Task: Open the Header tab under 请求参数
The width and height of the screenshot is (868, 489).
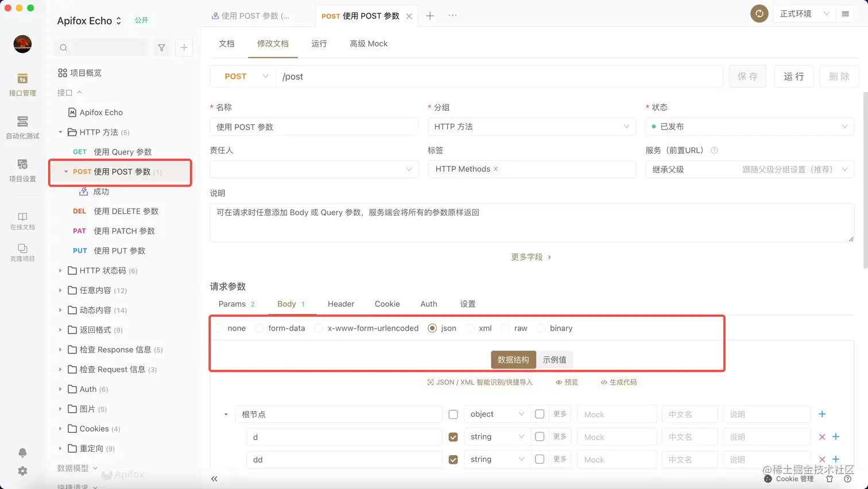Action: tap(341, 304)
